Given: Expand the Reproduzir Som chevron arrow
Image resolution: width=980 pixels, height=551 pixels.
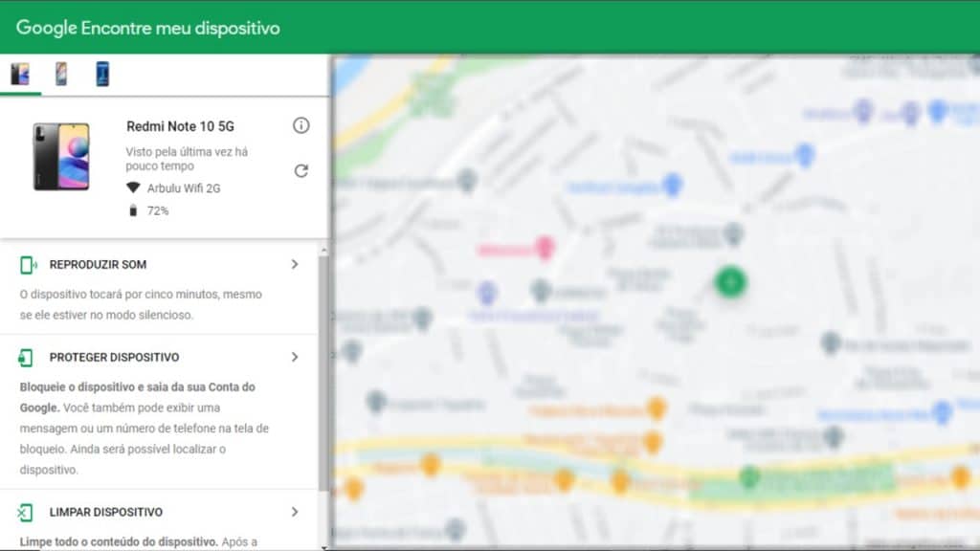Looking at the screenshot, I should click(295, 264).
